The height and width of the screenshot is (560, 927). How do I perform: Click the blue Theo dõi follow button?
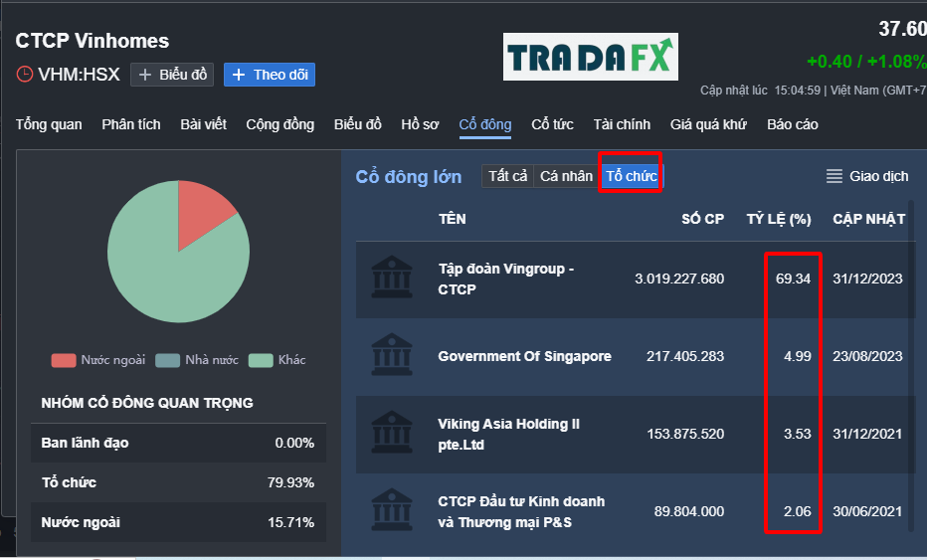coord(270,75)
